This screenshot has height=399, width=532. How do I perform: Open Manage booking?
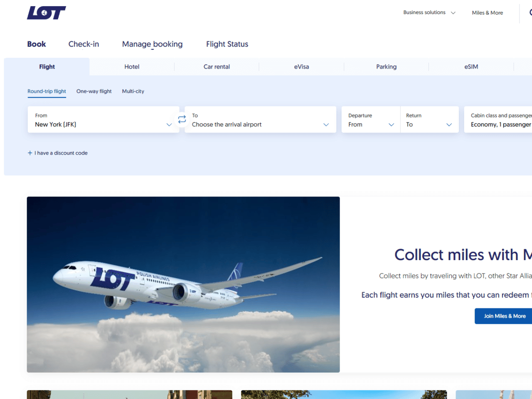point(152,44)
